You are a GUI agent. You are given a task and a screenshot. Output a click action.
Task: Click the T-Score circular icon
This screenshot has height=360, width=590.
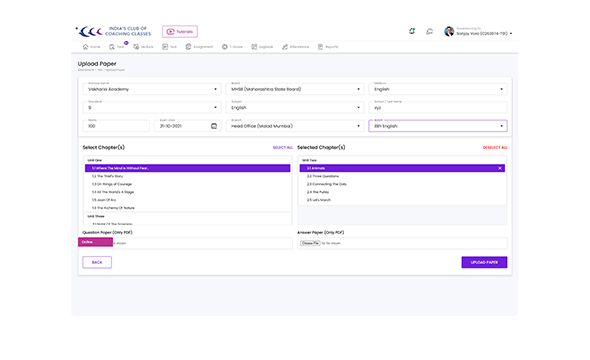coord(225,47)
